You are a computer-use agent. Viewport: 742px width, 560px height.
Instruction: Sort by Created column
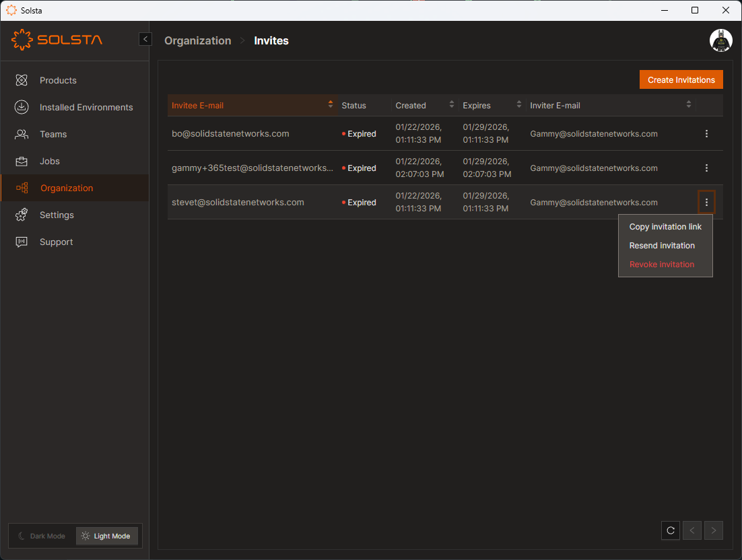(425, 106)
